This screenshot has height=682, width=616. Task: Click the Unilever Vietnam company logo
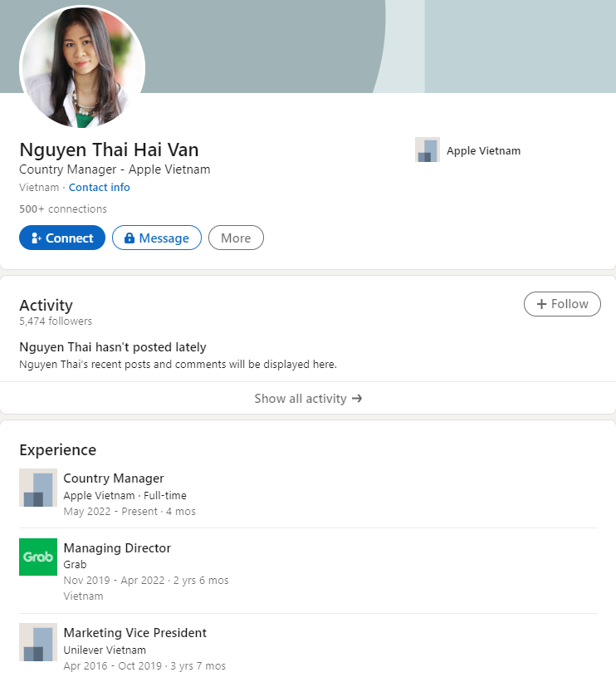[x=38, y=642]
